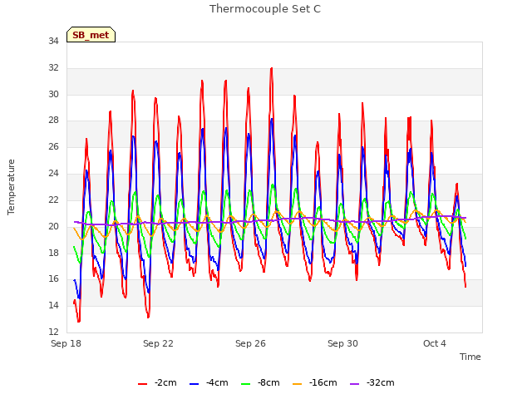Click the 18 y-axis tick label

pos(53,253)
